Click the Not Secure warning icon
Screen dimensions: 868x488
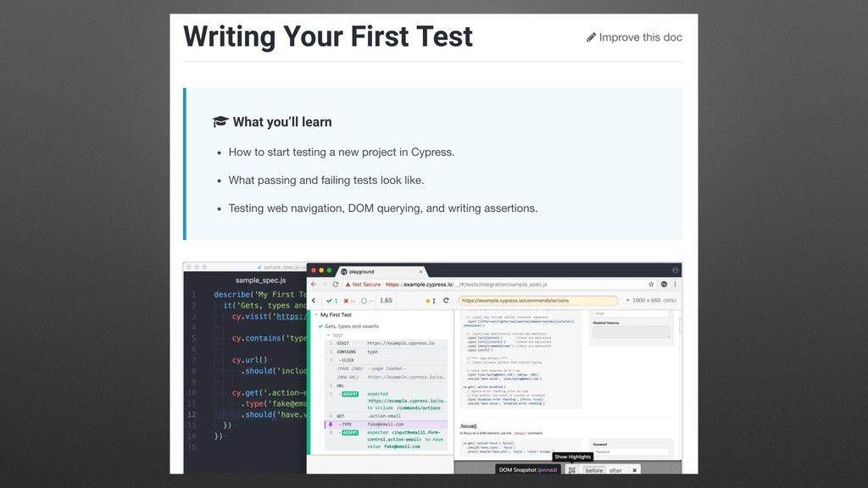[348, 285]
